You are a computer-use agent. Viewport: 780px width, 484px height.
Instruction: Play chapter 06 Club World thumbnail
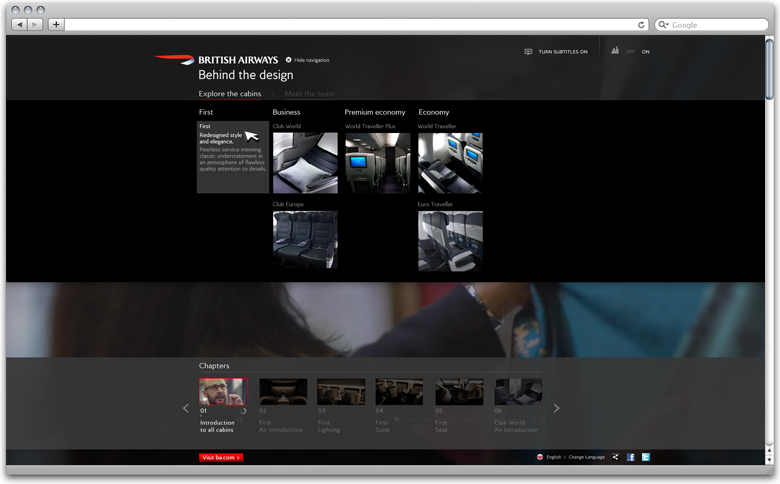518,391
